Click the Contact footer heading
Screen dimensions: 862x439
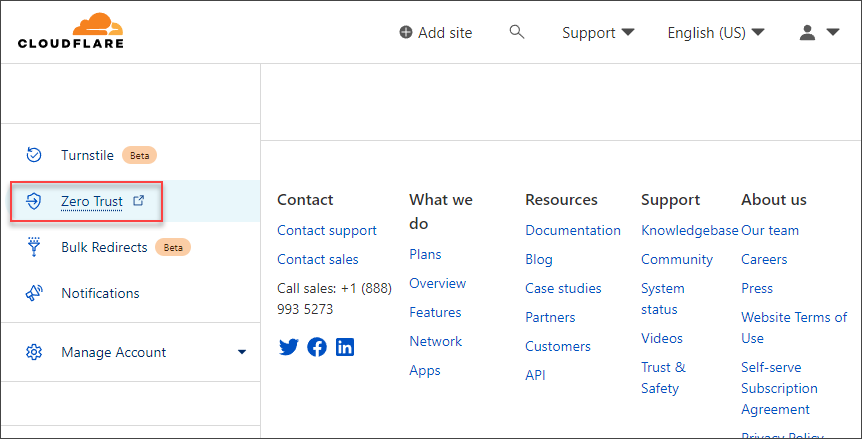(x=305, y=199)
